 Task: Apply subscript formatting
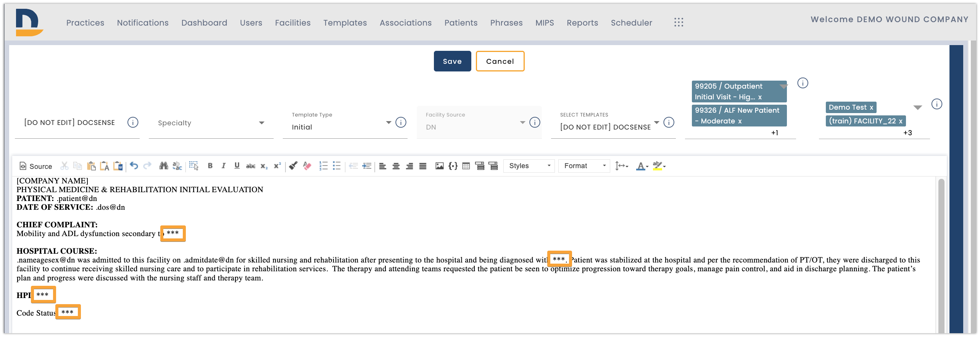point(264,166)
